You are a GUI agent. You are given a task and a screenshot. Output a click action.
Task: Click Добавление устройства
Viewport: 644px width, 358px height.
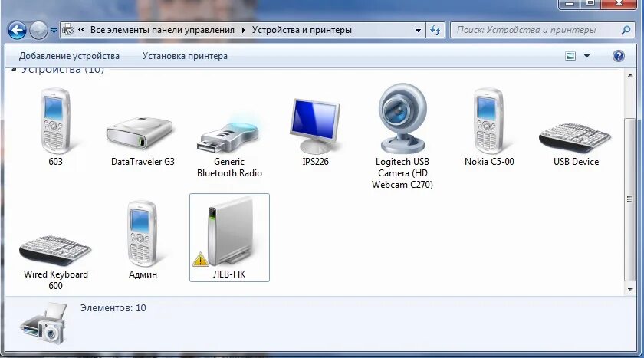pyautogui.click(x=69, y=56)
